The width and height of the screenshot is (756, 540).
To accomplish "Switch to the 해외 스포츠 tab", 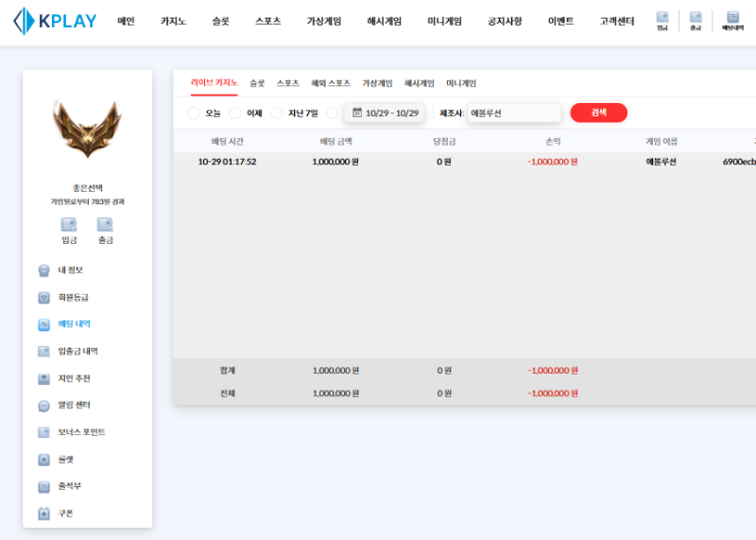I will (331, 83).
